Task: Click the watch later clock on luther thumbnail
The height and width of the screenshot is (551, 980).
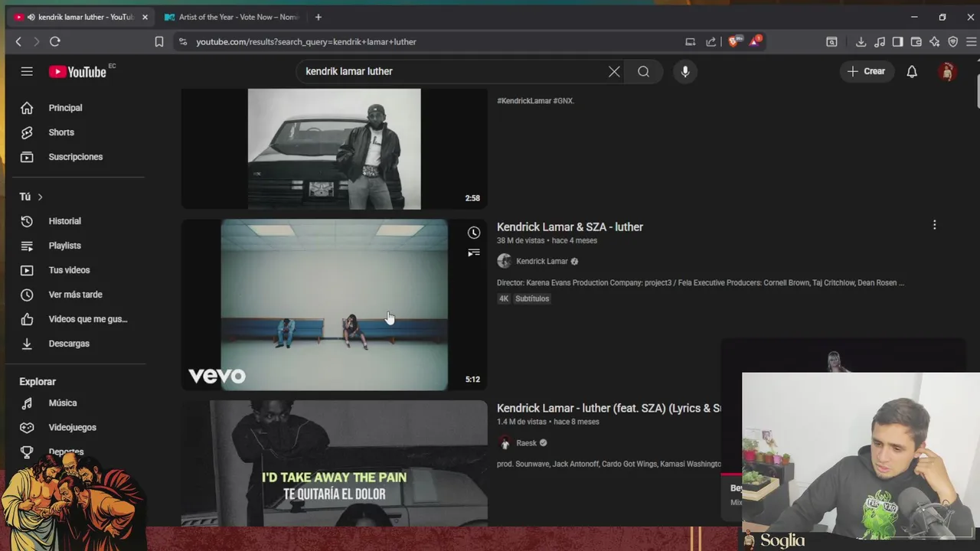Action: 474,233
